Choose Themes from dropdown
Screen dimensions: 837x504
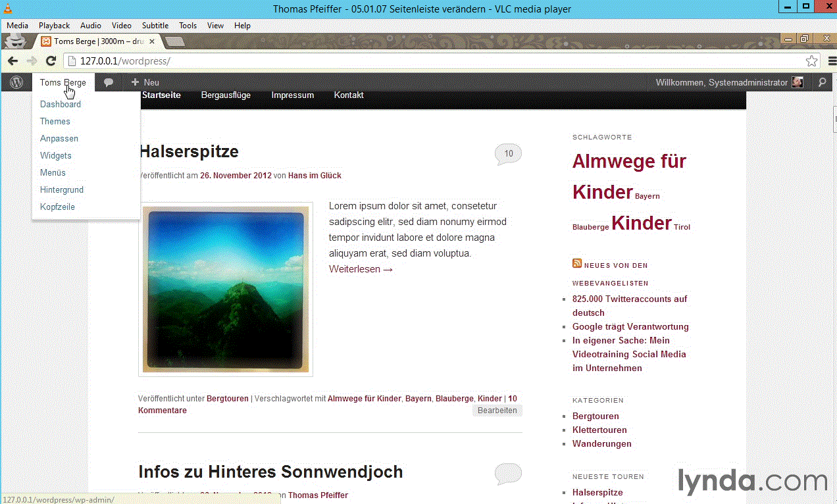click(x=55, y=121)
